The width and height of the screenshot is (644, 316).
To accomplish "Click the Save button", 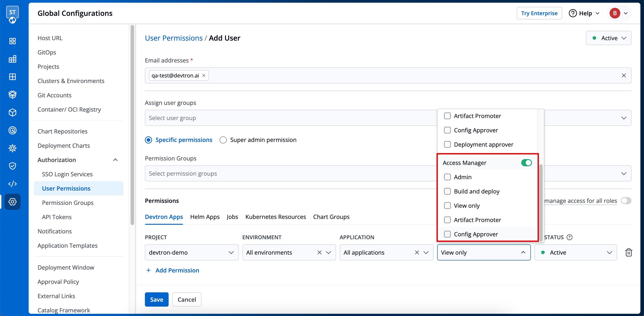I will point(157,300).
